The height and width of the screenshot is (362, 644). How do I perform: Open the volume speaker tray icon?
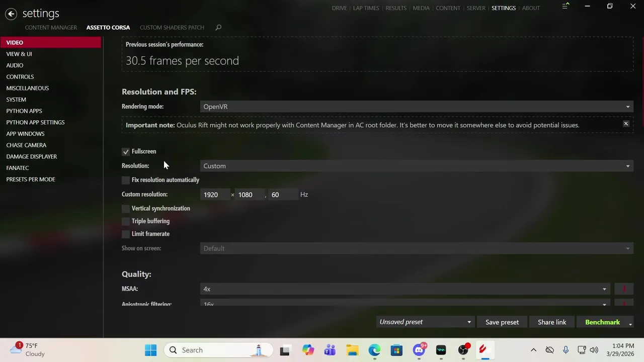click(x=594, y=350)
